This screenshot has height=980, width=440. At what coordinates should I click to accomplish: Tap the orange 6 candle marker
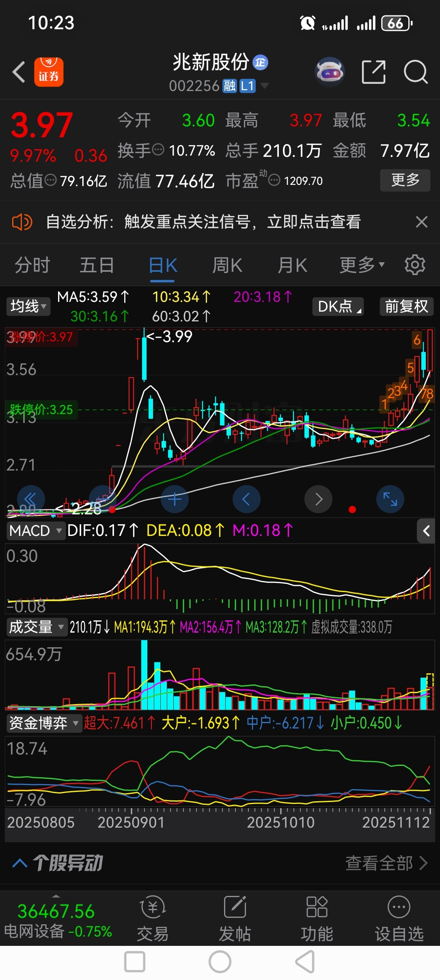pyautogui.click(x=417, y=340)
